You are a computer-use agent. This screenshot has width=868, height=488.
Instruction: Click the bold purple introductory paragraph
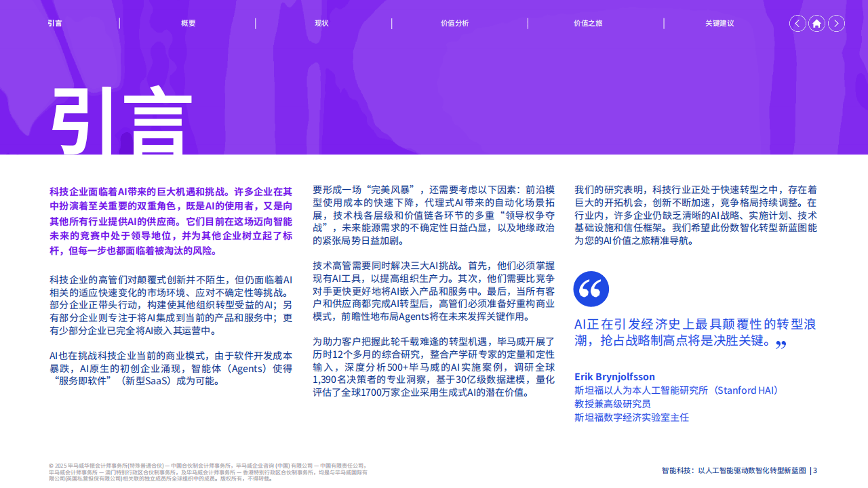[x=171, y=221]
